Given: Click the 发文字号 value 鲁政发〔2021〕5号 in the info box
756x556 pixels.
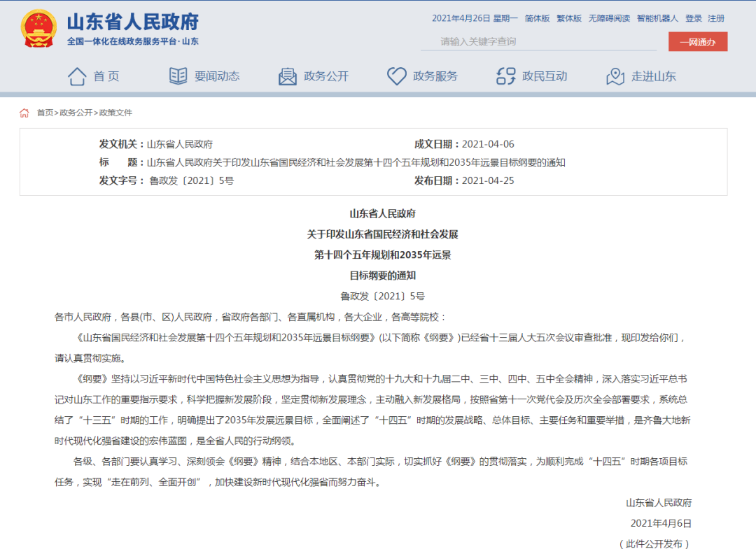Looking at the screenshot, I should [x=191, y=180].
